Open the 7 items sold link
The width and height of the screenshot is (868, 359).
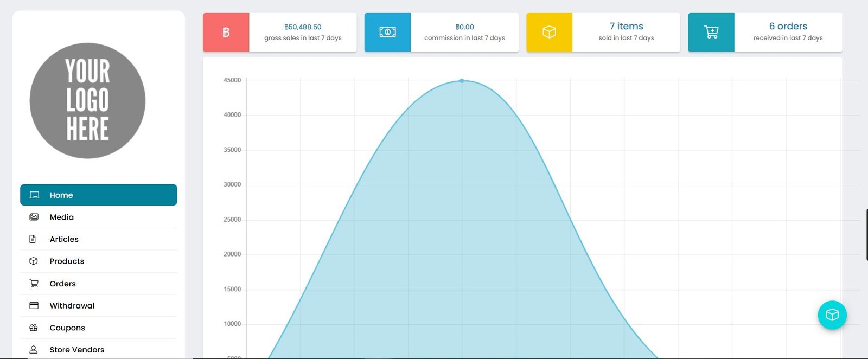626,26
